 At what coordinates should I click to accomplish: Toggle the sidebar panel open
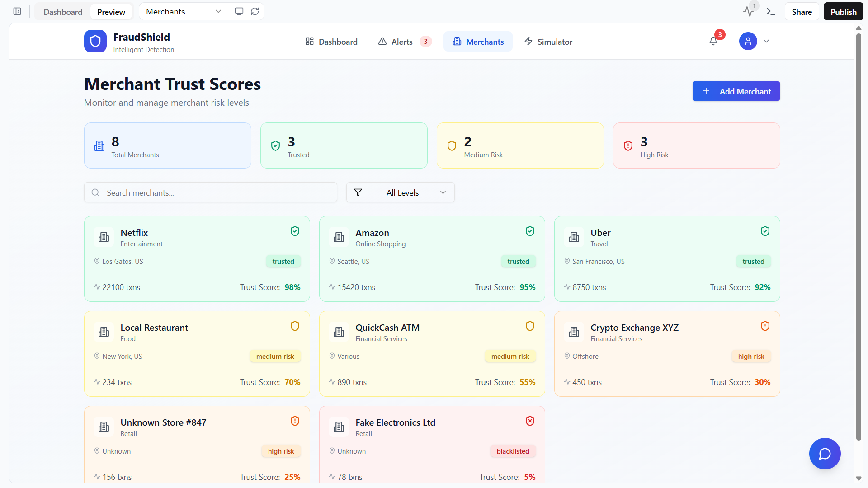click(17, 11)
